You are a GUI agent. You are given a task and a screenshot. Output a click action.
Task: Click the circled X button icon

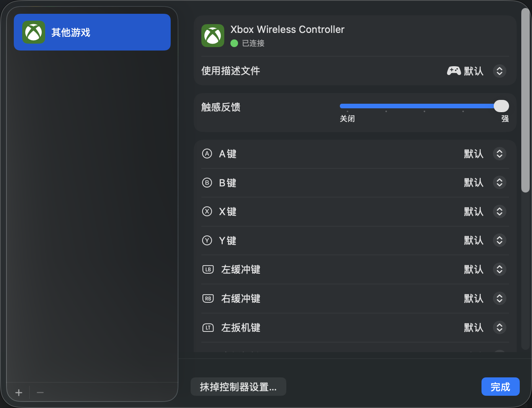point(207,212)
